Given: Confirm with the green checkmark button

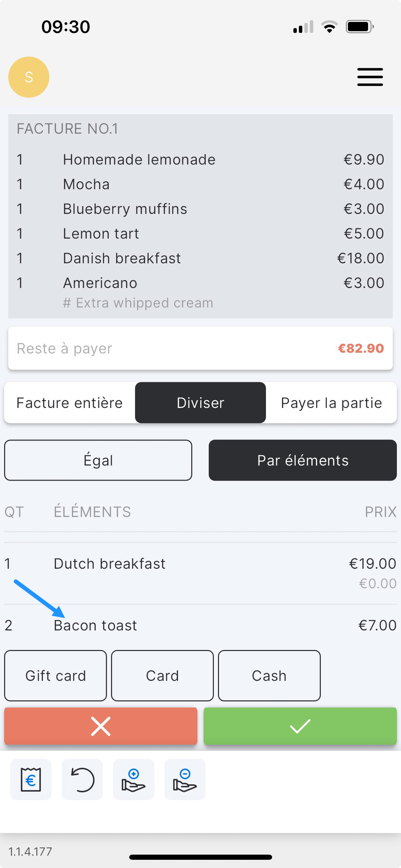Looking at the screenshot, I should tap(300, 726).
